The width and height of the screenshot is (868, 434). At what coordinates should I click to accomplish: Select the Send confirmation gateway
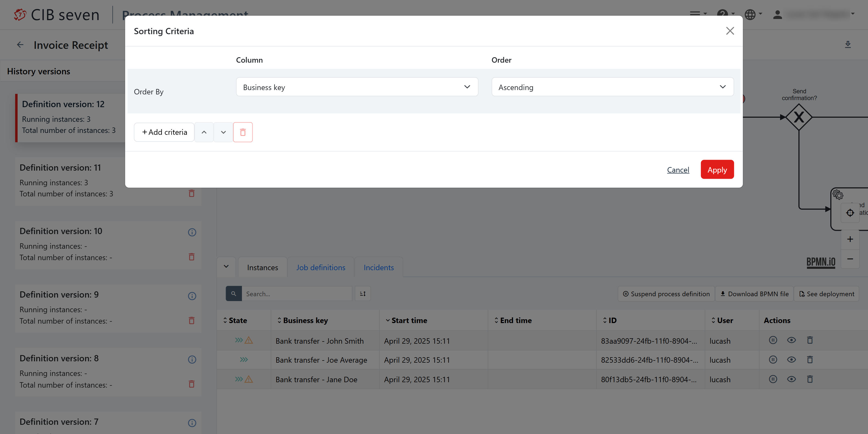pyautogui.click(x=799, y=117)
